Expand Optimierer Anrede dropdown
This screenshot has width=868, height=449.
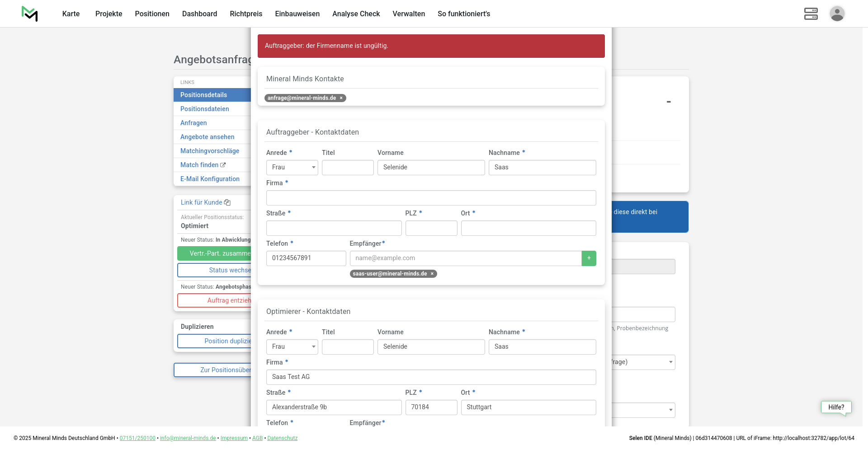tap(292, 347)
